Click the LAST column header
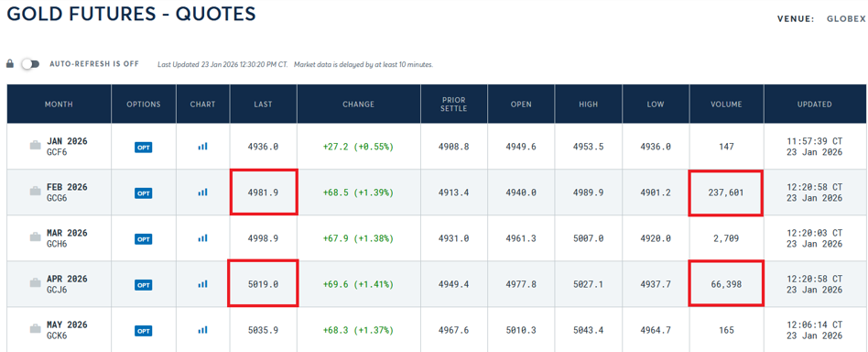868x352 pixels. click(x=263, y=104)
